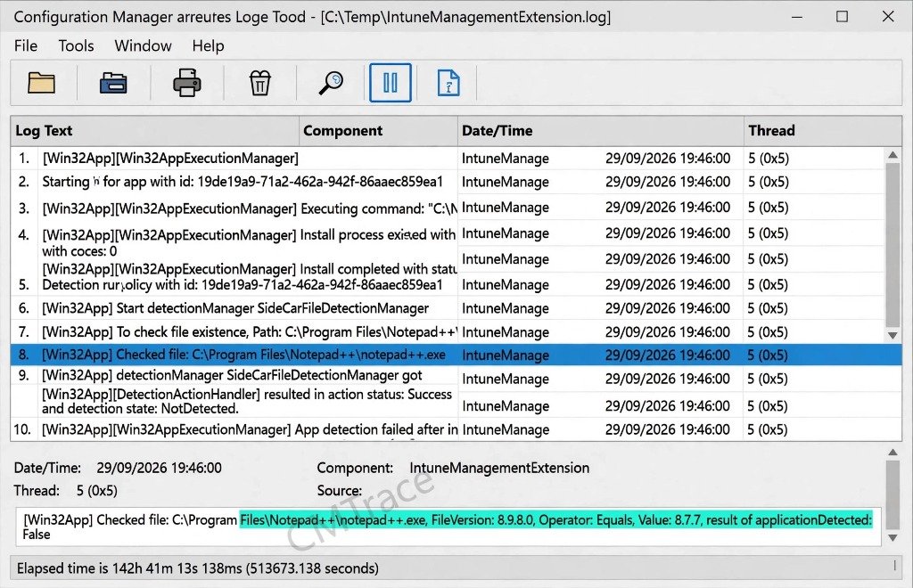
Task: Open the File menu
Action: pyautogui.click(x=26, y=46)
